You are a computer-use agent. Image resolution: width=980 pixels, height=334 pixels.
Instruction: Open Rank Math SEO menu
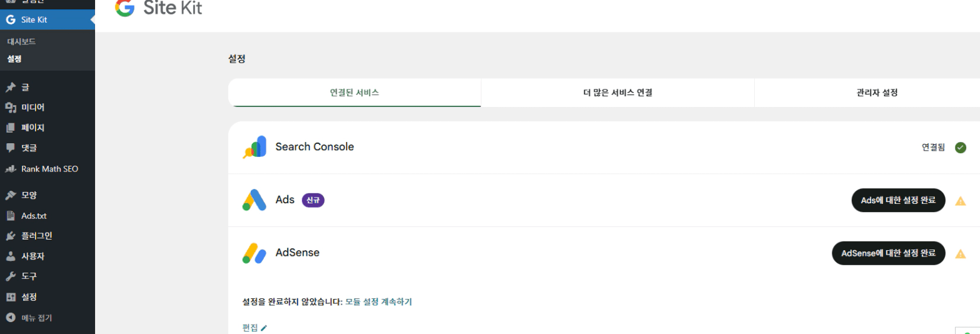(x=49, y=169)
